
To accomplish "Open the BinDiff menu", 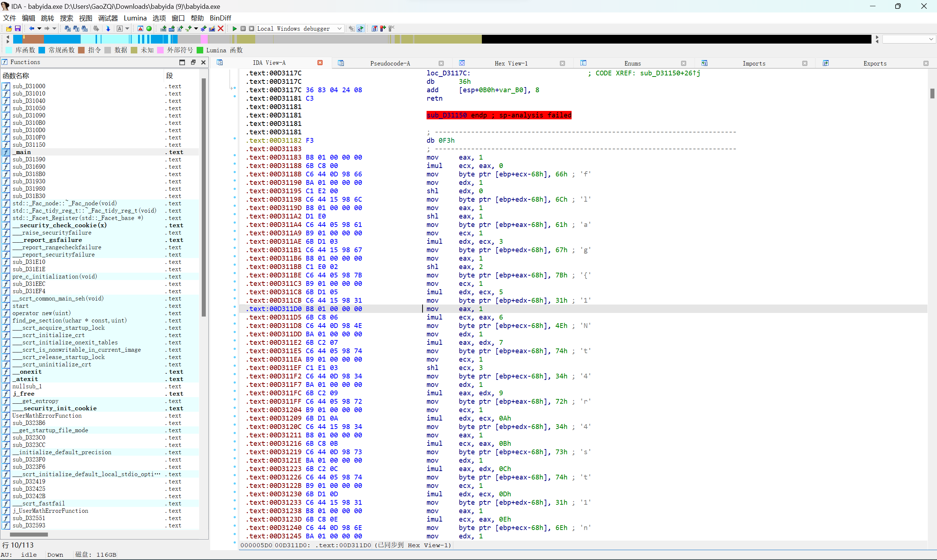I will click(x=220, y=18).
